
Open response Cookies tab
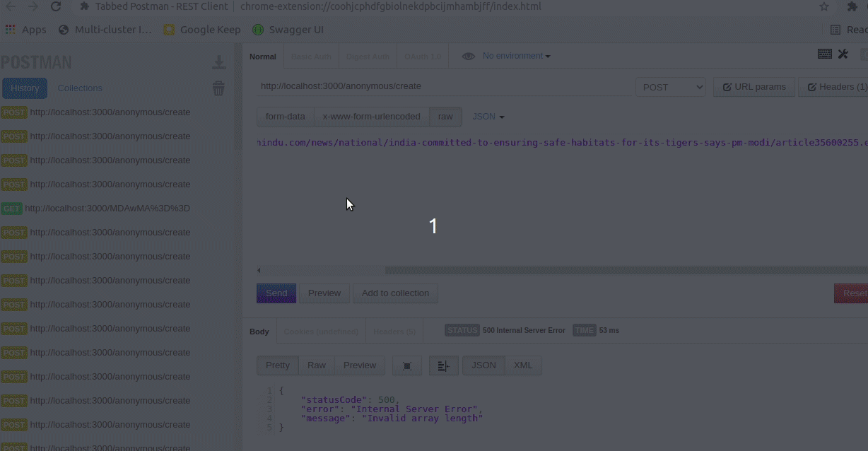tap(321, 332)
